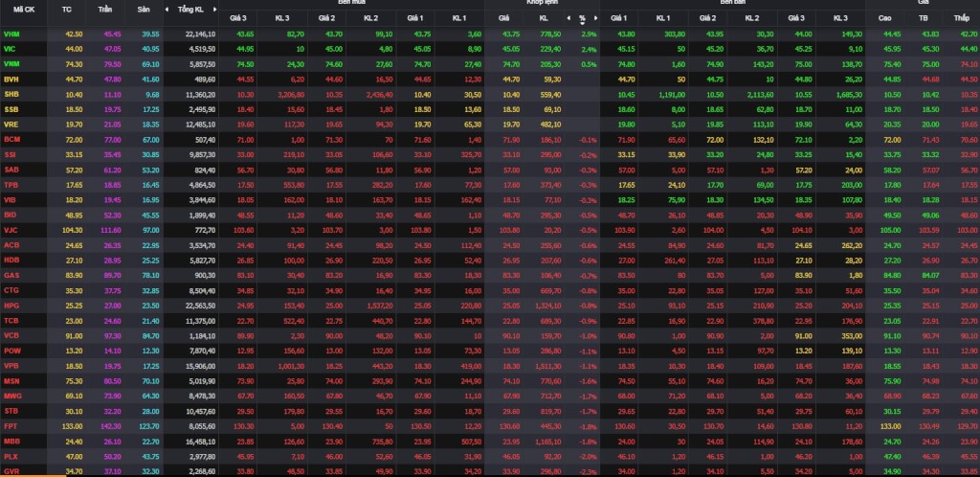Image resolution: width=980 pixels, height=477 pixels.
Task: Open the VPB stock symbol
Action: pos(11,366)
